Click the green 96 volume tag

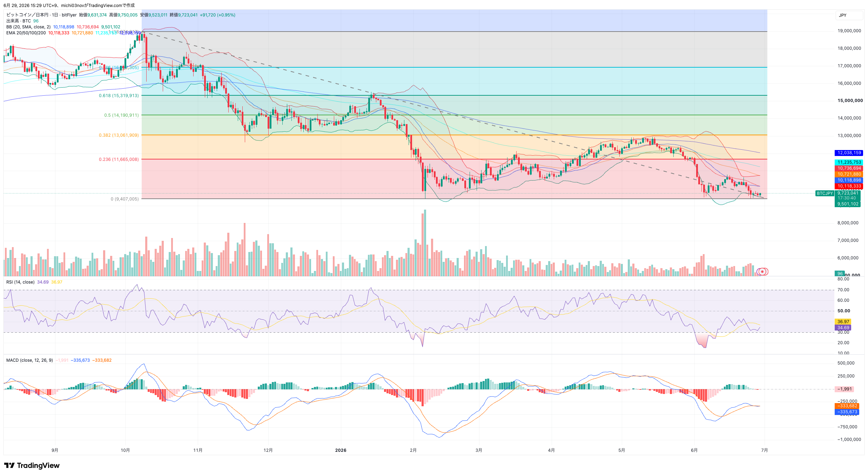click(x=840, y=274)
